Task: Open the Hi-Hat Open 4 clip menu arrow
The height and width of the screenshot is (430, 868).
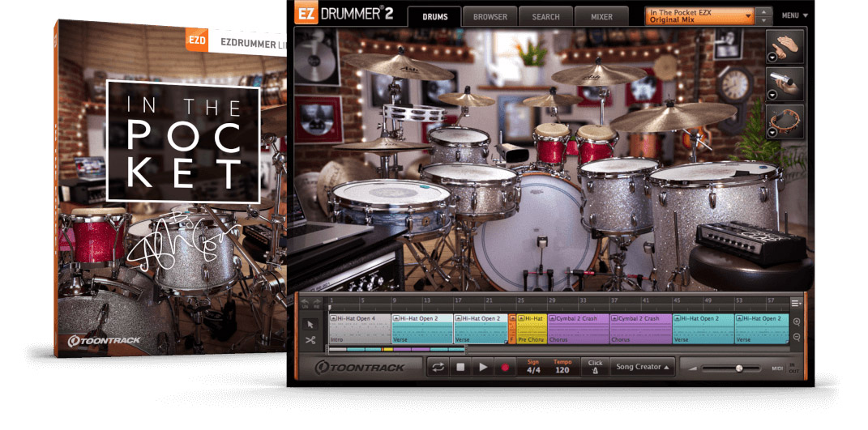Action: coord(333,319)
